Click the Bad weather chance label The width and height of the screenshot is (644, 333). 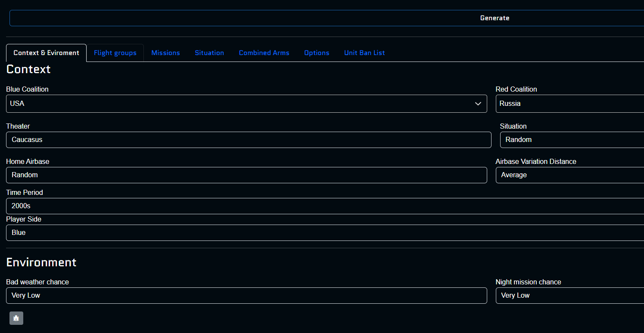(37, 282)
